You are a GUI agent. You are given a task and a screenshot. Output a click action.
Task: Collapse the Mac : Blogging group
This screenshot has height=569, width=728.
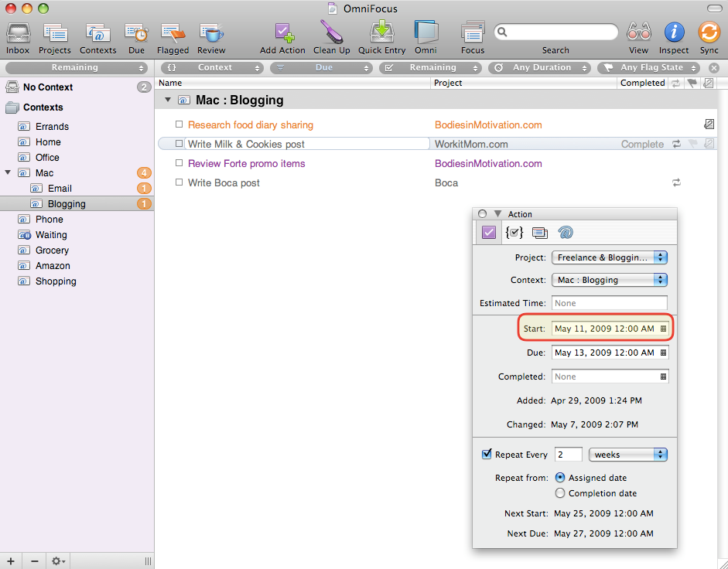click(x=168, y=100)
